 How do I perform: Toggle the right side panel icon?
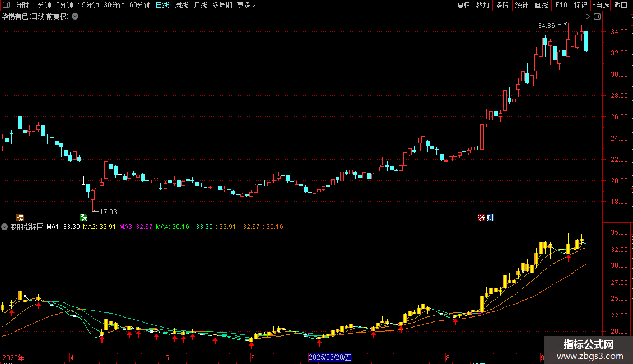(x=597, y=17)
